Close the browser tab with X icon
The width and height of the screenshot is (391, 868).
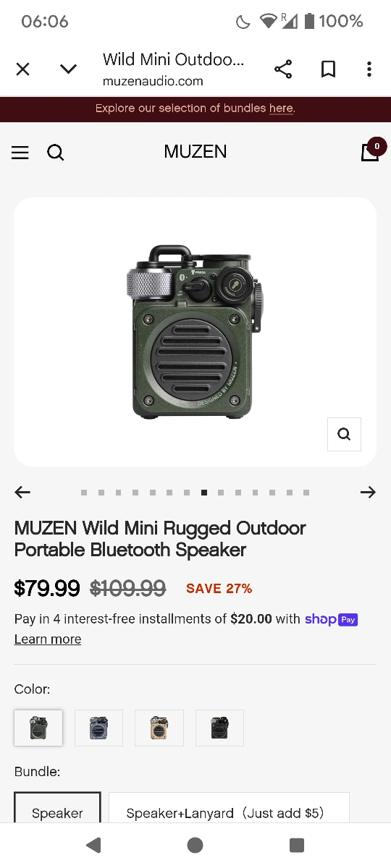click(23, 69)
